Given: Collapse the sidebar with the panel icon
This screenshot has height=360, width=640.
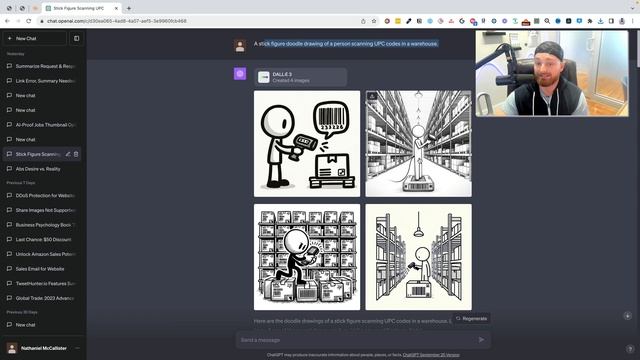Looking at the screenshot, I should [x=76, y=38].
